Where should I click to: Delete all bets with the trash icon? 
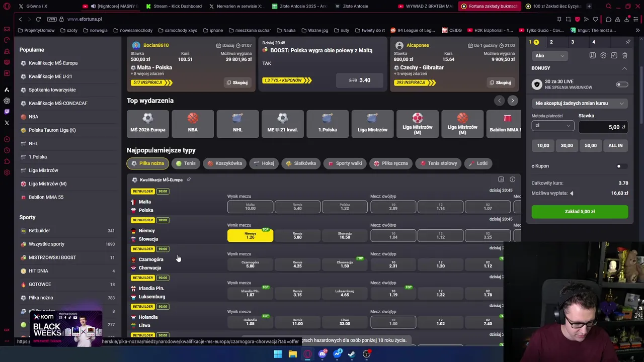[x=625, y=55]
